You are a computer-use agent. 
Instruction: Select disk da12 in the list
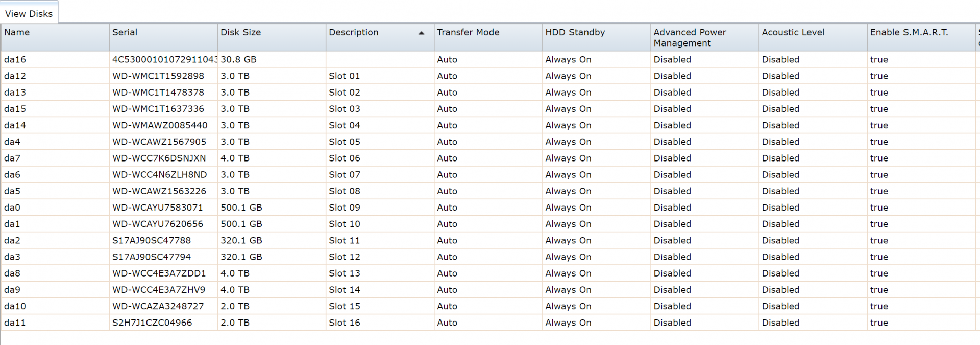(x=490, y=76)
